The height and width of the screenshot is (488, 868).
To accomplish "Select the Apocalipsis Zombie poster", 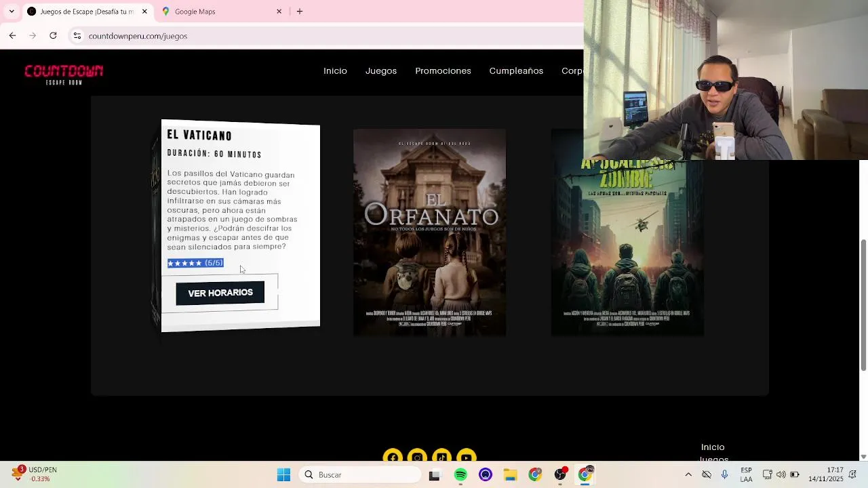I will pyautogui.click(x=627, y=247).
